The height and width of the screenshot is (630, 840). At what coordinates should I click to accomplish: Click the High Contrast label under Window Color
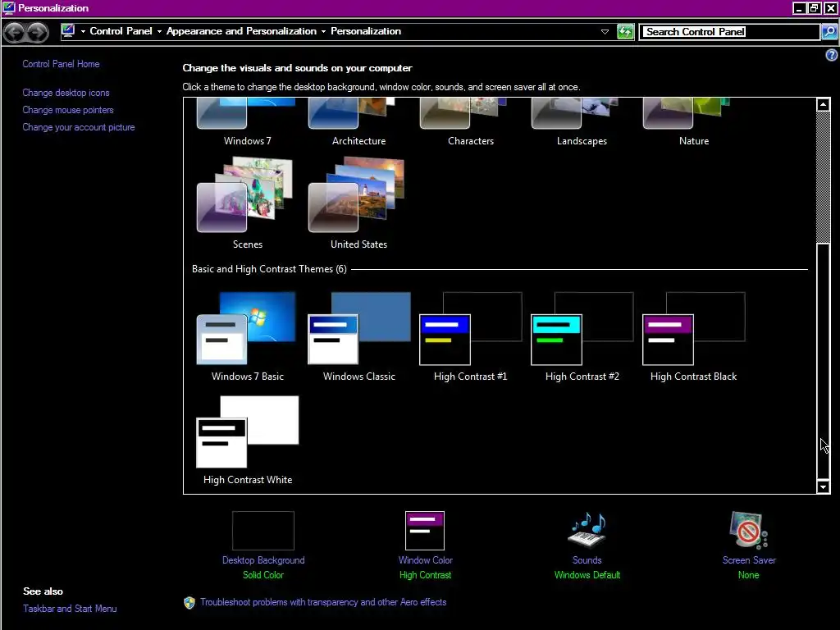426,575
